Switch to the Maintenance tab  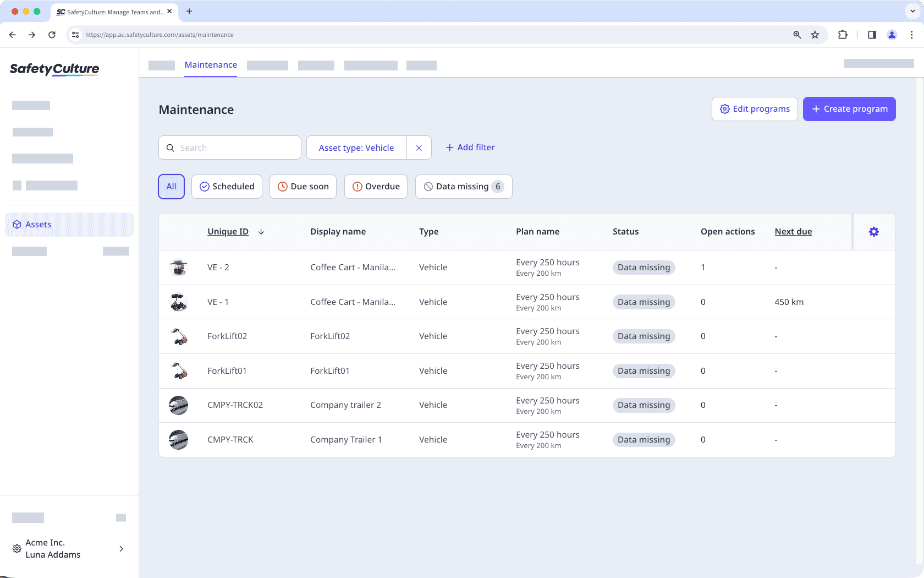tap(211, 64)
